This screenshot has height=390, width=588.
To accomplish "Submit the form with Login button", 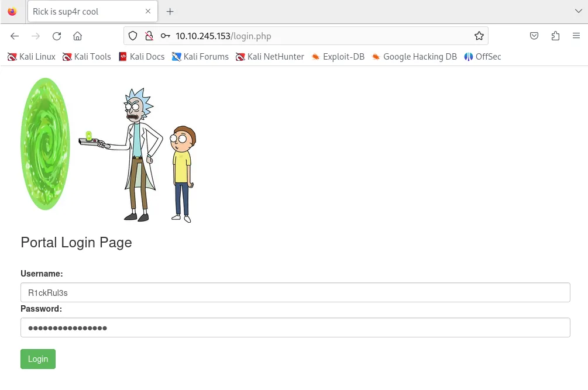I will click(38, 359).
